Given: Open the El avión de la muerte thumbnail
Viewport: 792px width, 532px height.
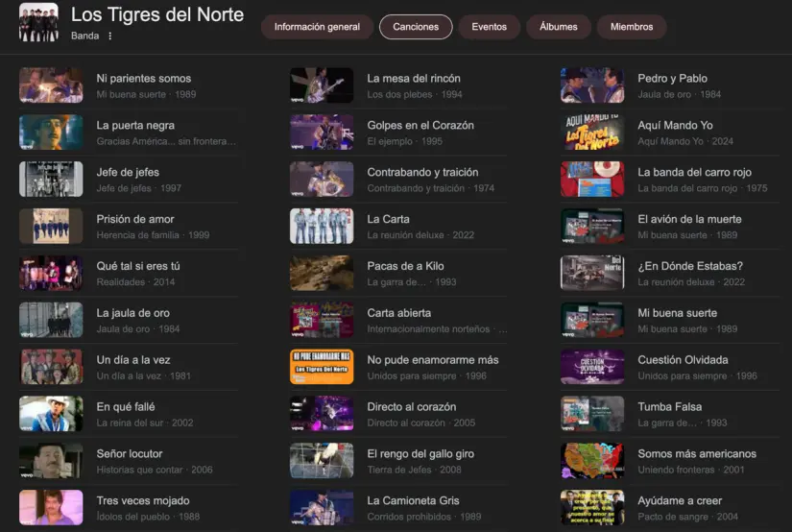Looking at the screenshot, I should click(592, 227).
